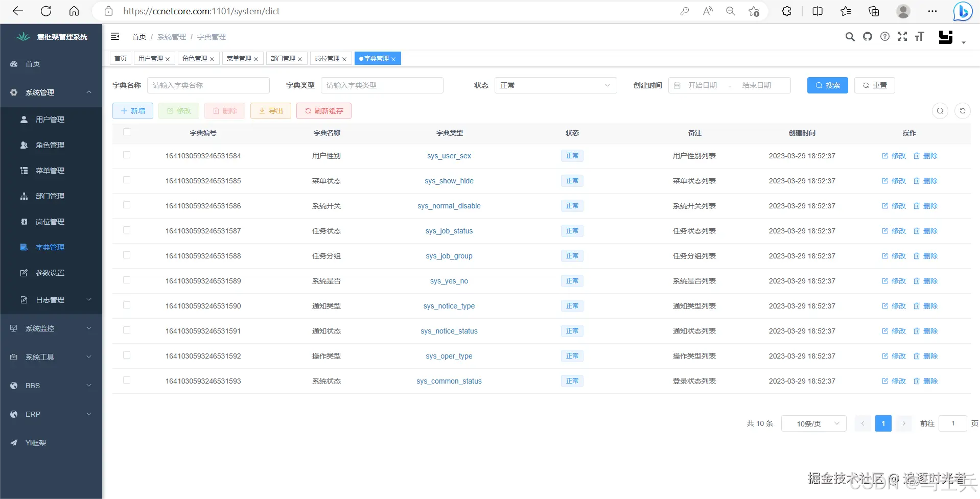Open Bing sidebar icon
The width and height of the screenshot is (980, 499).
963,11
